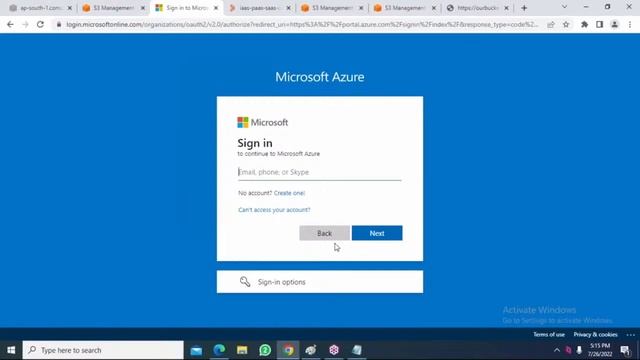The height and width of the screenshot is (360, 640).
Task: Close the ap-south-1 tab
Action: 70,8
